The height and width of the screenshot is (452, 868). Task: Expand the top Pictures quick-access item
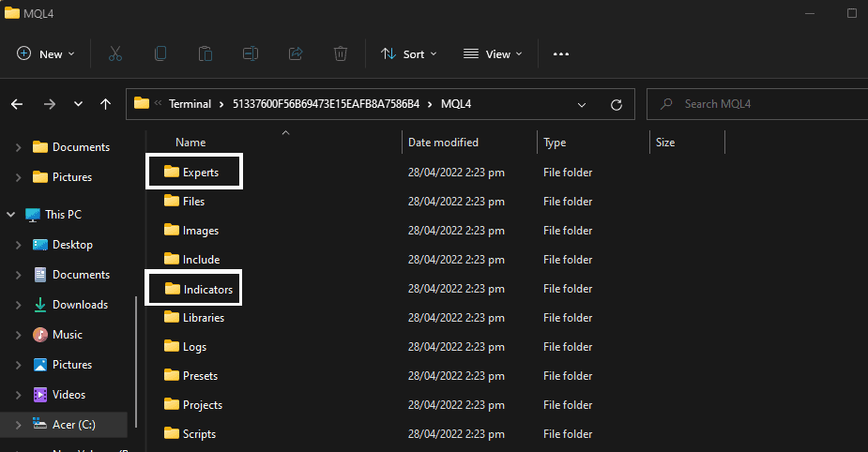point(18,177)
